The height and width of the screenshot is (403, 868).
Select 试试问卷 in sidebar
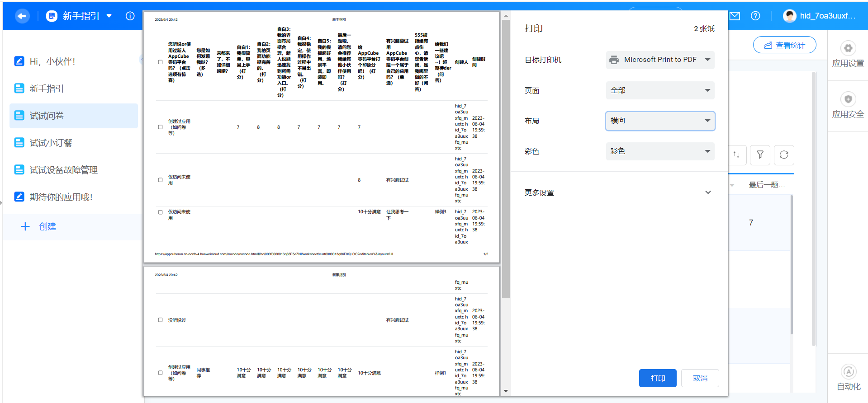tap(74, 116)
